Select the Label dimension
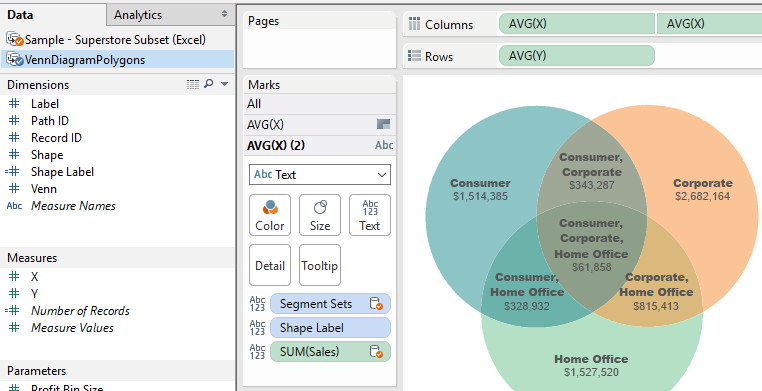The image size is (762, 391). point(45,104)
